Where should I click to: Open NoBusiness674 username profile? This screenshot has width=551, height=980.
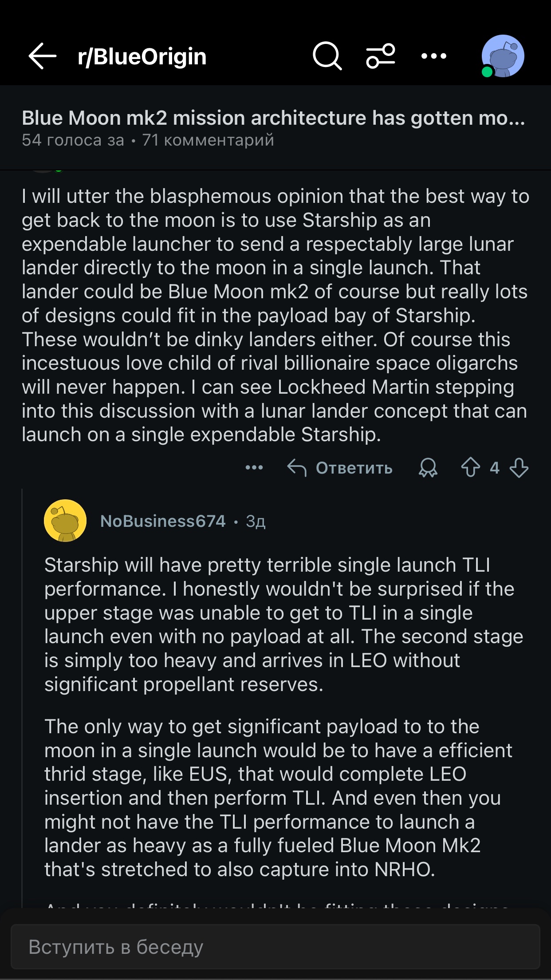pos(163,521)
